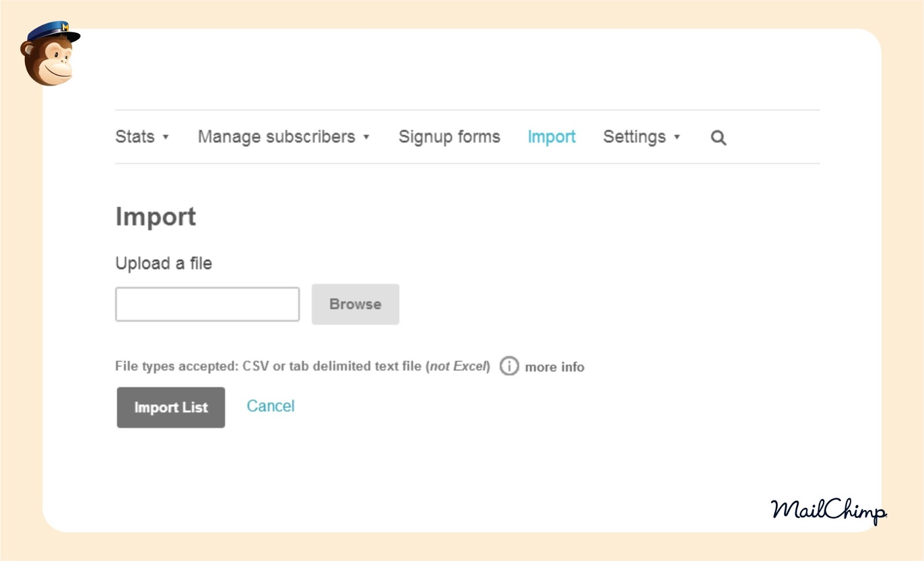The width and height of the screenshot is (924, 561).
Task: Select the Import tab
Action: coord(551,137)
